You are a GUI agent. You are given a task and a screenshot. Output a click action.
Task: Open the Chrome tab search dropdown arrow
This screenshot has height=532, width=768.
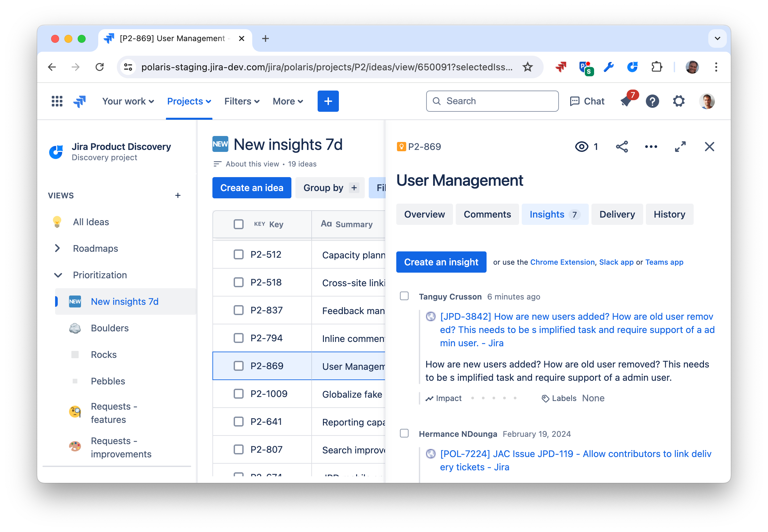tap(717, 38)
